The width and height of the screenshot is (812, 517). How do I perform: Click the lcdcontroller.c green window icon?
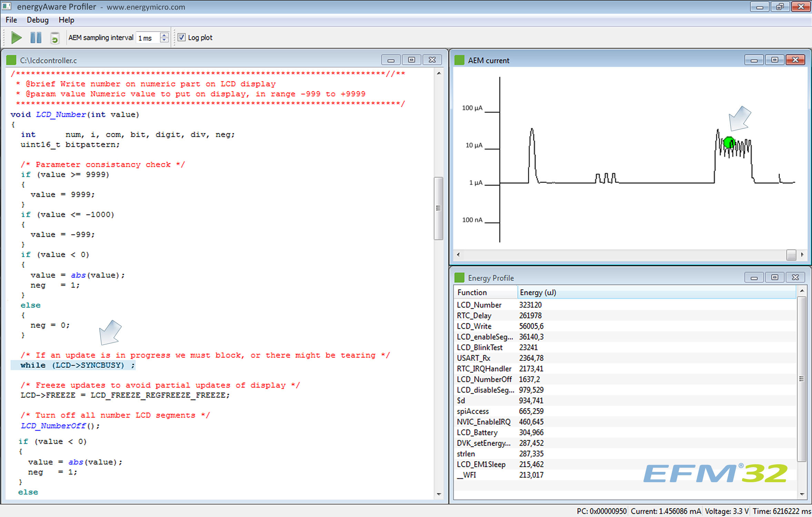11,60
